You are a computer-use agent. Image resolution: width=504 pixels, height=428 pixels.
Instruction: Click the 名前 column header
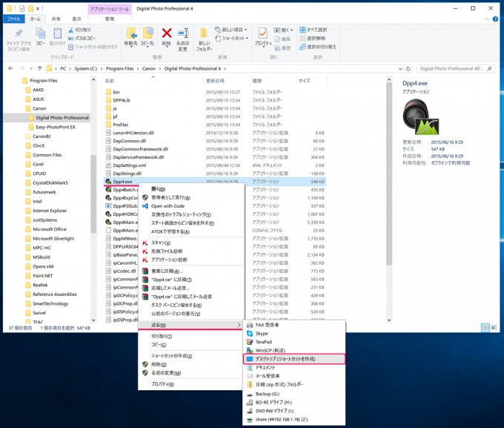(153, 81)
